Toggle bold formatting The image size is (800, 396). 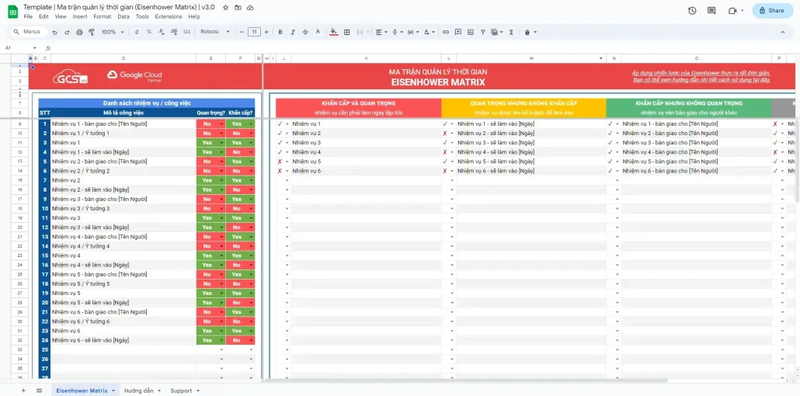(x=280, y=32)
